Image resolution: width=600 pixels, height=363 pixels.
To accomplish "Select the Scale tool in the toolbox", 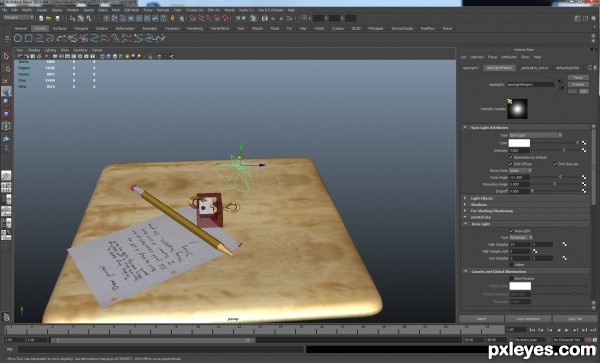I will click(x=6, y=114).
